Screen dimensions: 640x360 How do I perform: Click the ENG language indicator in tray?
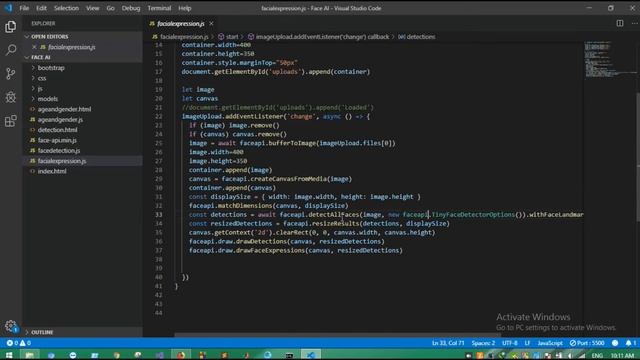tap(597, 356)
